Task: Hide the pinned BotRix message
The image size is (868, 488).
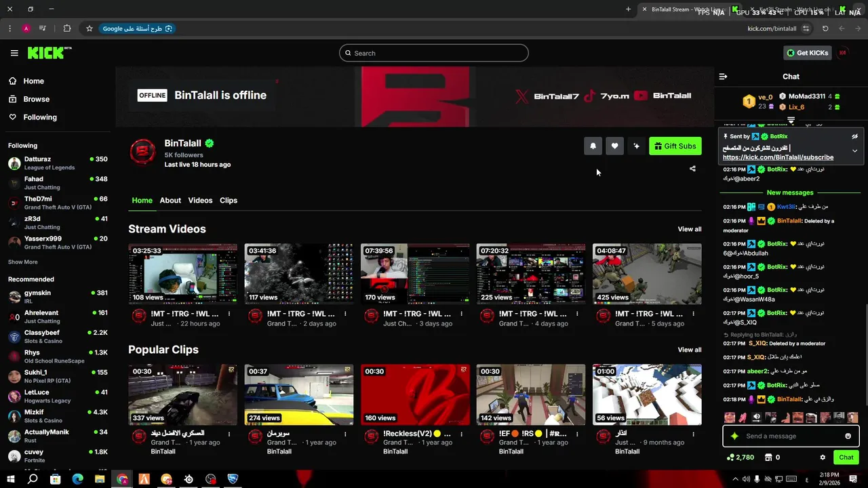Action: pos(854,136)
